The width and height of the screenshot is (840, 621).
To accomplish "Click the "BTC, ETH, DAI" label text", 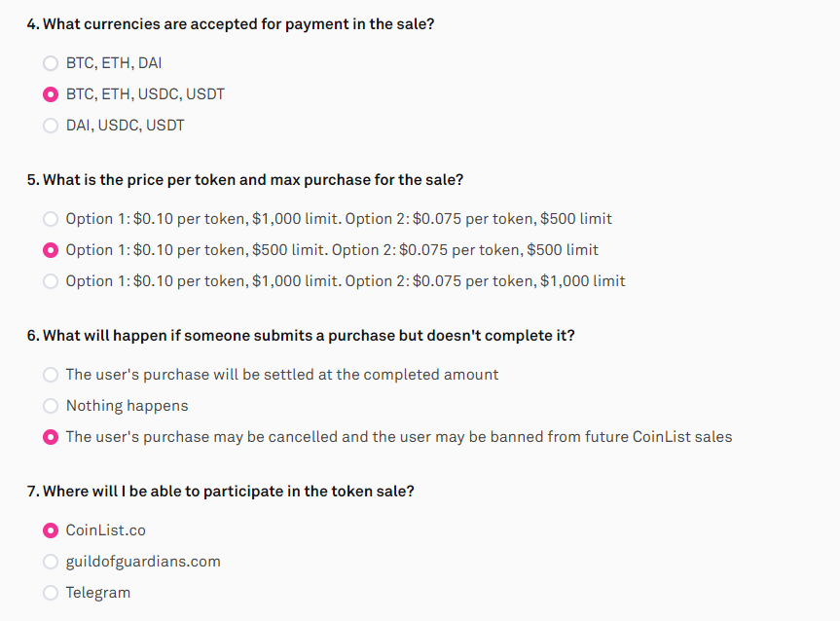I will [x=113, y=62].
